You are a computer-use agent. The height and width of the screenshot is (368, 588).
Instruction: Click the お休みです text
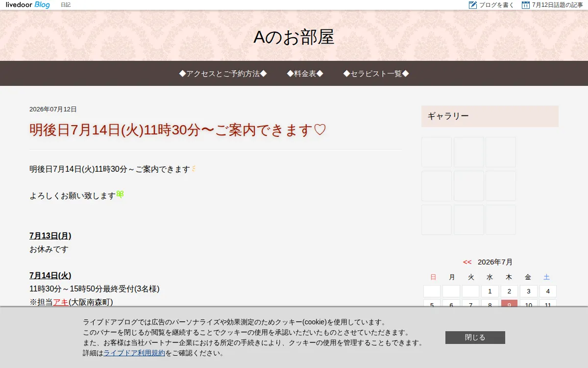49,249
